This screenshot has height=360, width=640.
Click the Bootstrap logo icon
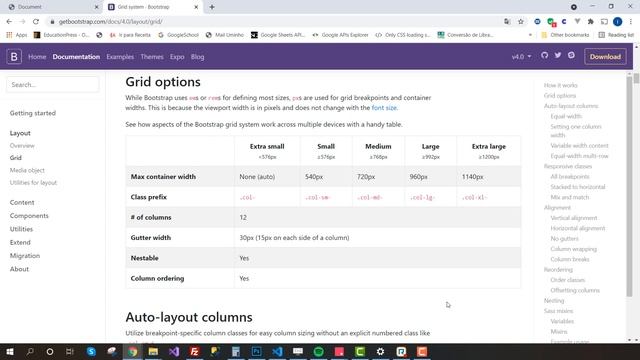tap(14, 57)
